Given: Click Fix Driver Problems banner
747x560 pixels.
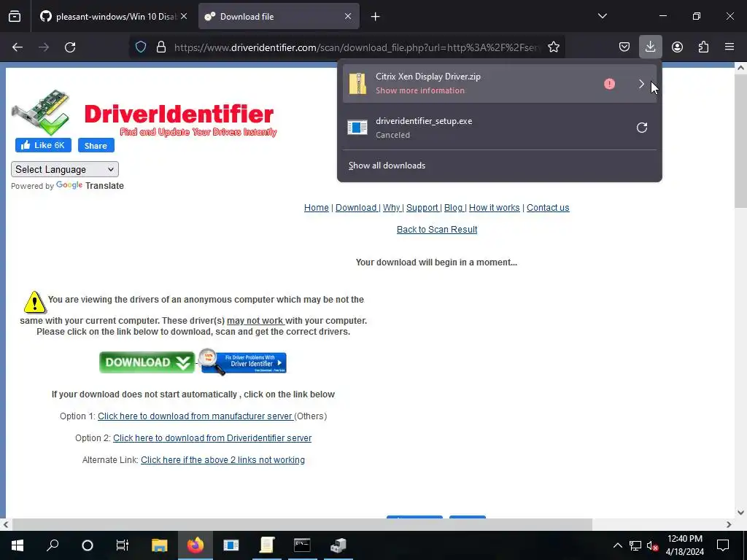Looking at the screenshot, I should point(242,362).
